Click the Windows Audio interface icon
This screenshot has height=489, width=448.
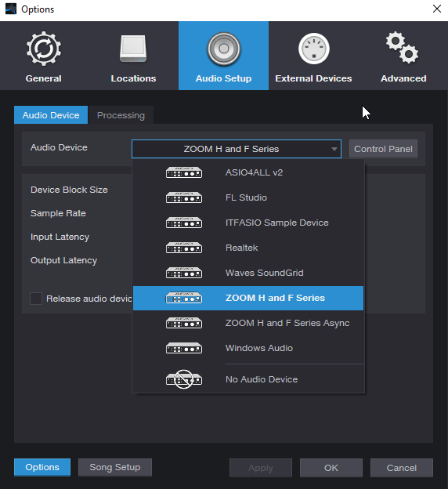pyautogui.click(x=184, y=348)
